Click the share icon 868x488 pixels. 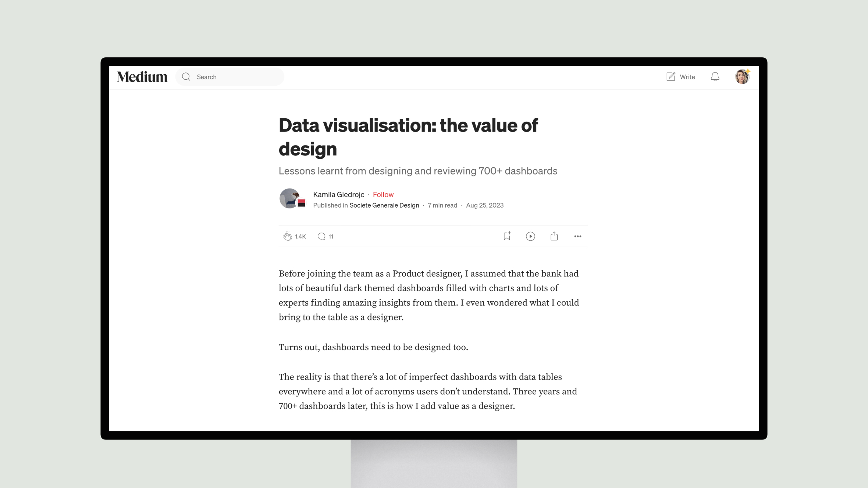[x=554, y=236]
